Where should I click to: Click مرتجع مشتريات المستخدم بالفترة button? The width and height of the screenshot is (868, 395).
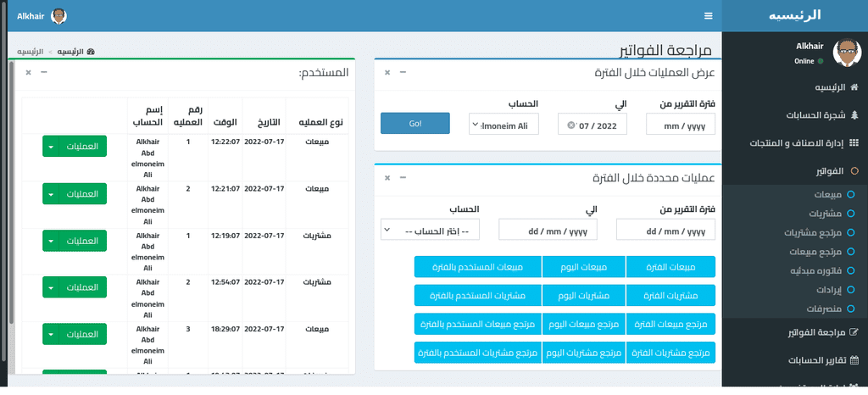[x=478, y=353]
